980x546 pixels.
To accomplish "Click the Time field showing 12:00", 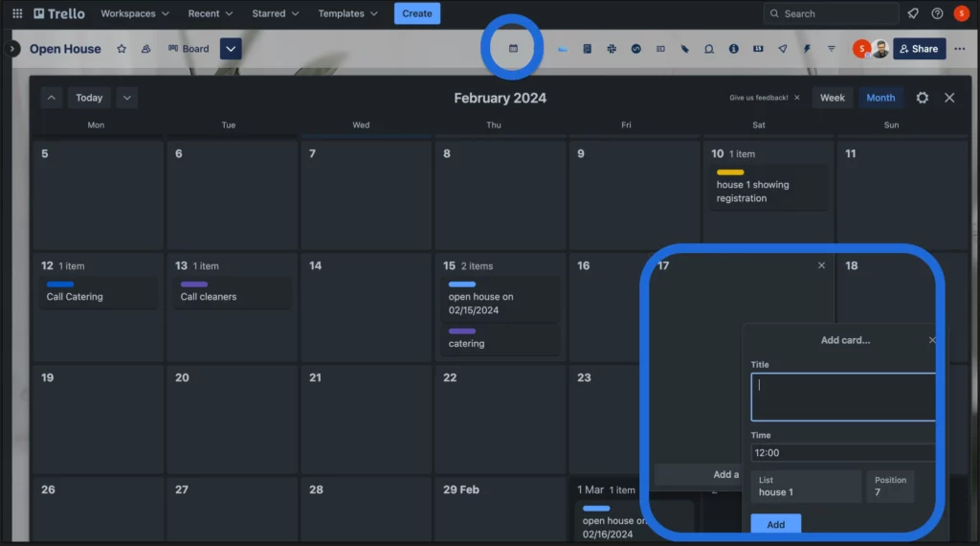I will click(843, 452).
